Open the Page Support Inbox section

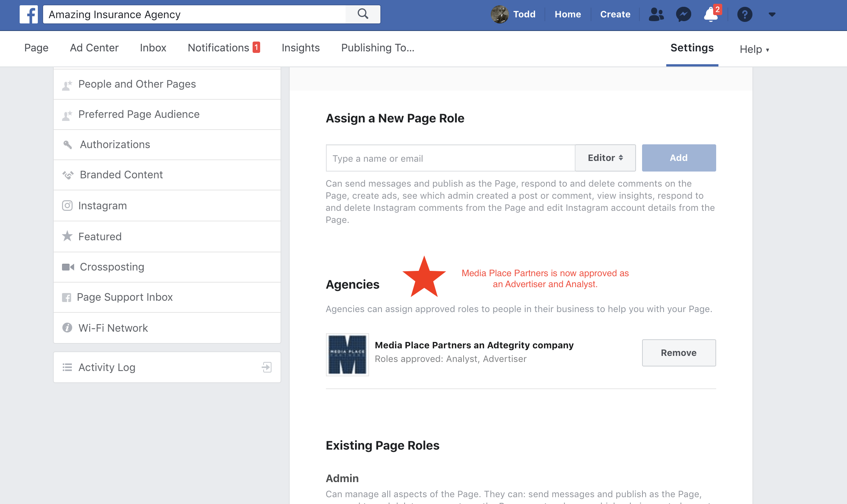pos(167,297)
